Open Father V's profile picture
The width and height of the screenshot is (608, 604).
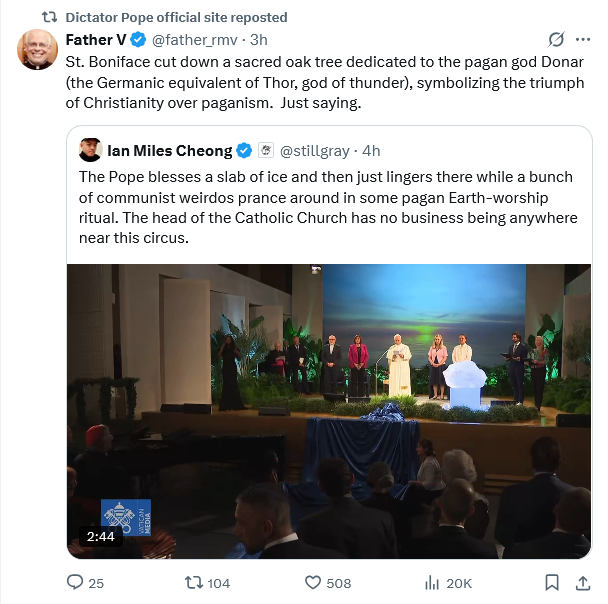(38, 50)
